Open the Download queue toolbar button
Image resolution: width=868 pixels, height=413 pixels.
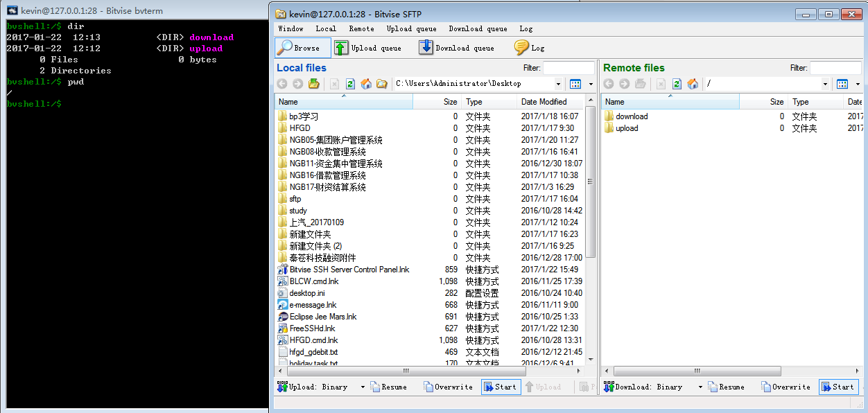(x=456, y=48)
